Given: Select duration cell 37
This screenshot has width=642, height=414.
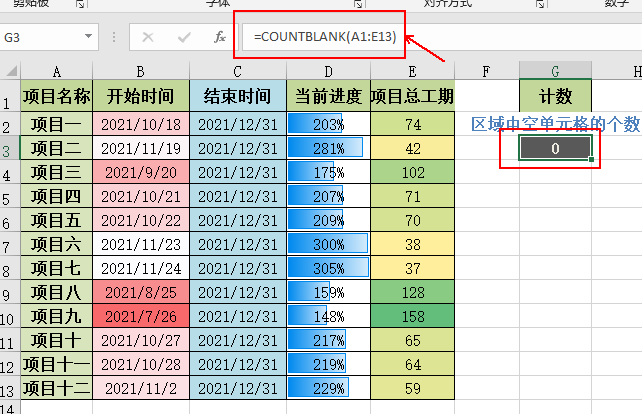Looking at the screenshot, I should point(412,267).
